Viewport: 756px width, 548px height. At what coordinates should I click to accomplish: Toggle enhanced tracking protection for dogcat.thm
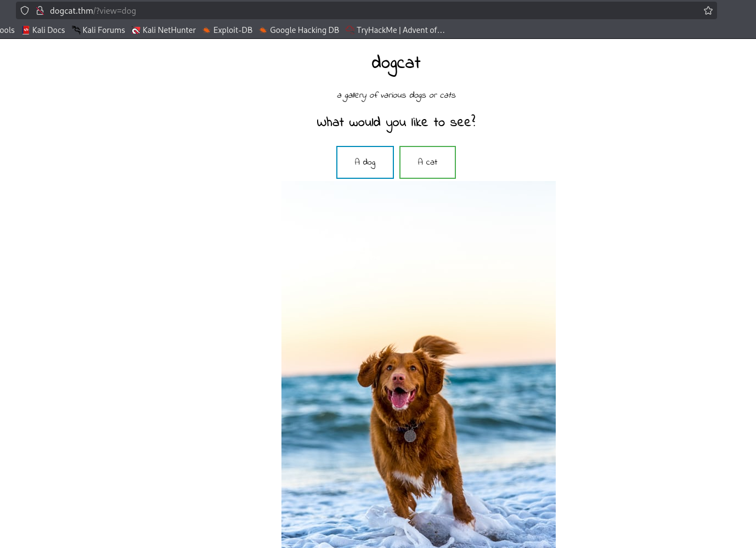click(x=25, y=10)
